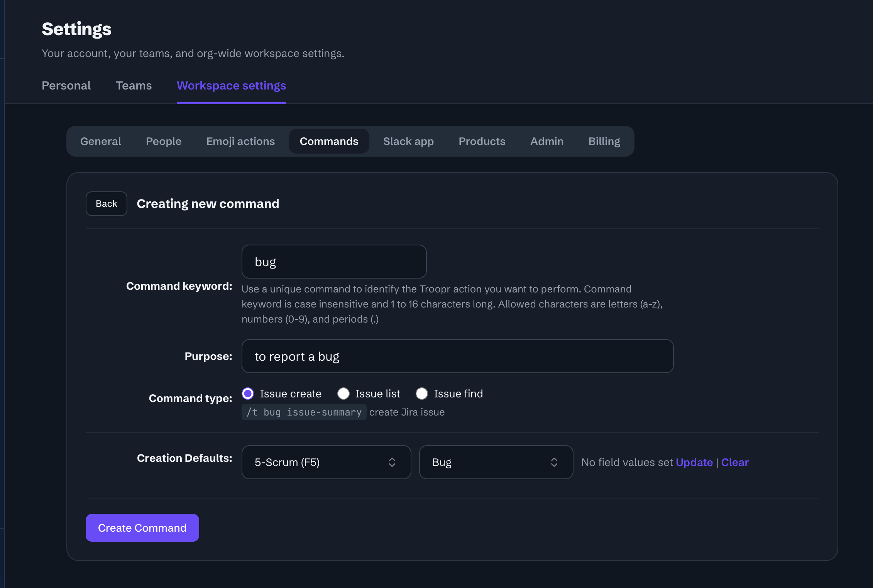
Task: Click the 'Creation Defaults:' label
Action: click(x=185, y=458)
